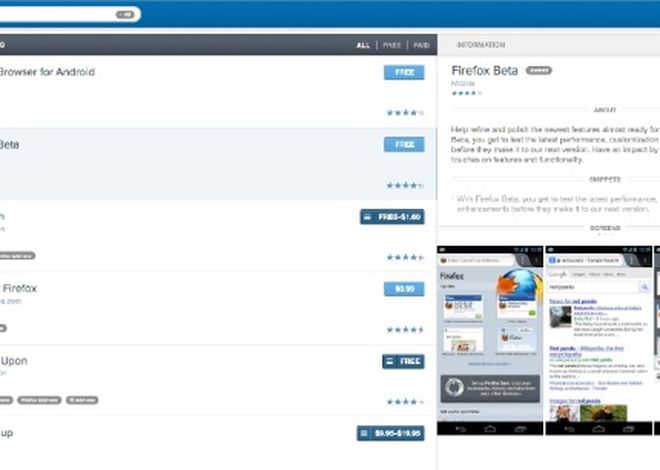Open the Upon listing title

pos(14,361)
